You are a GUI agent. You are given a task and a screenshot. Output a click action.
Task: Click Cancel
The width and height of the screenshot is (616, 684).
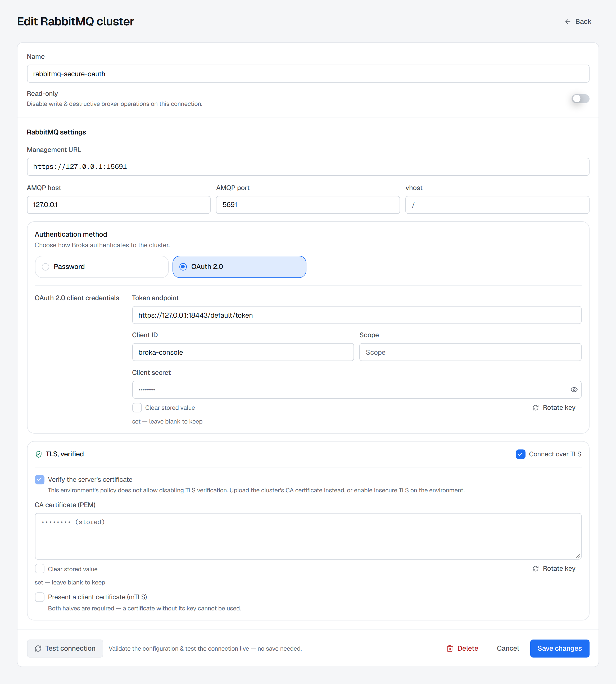508,649
